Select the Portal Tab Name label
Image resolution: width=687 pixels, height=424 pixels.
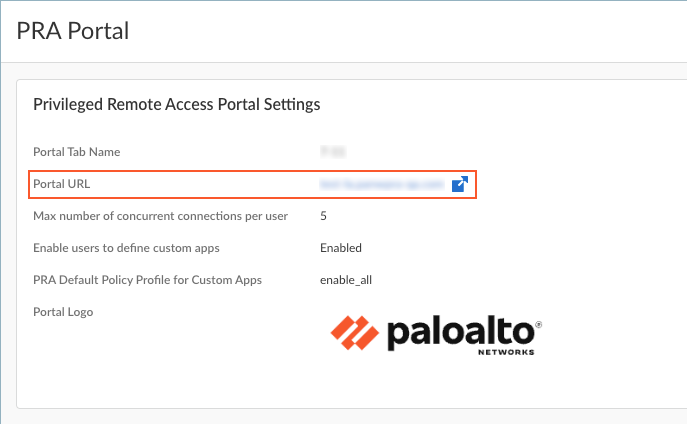[76, 152]
